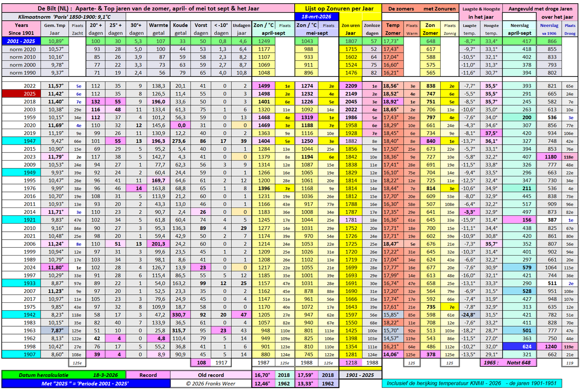Click the red highlighted year 2025 cell
Viewport: 582px width, 392px height.
21,94
